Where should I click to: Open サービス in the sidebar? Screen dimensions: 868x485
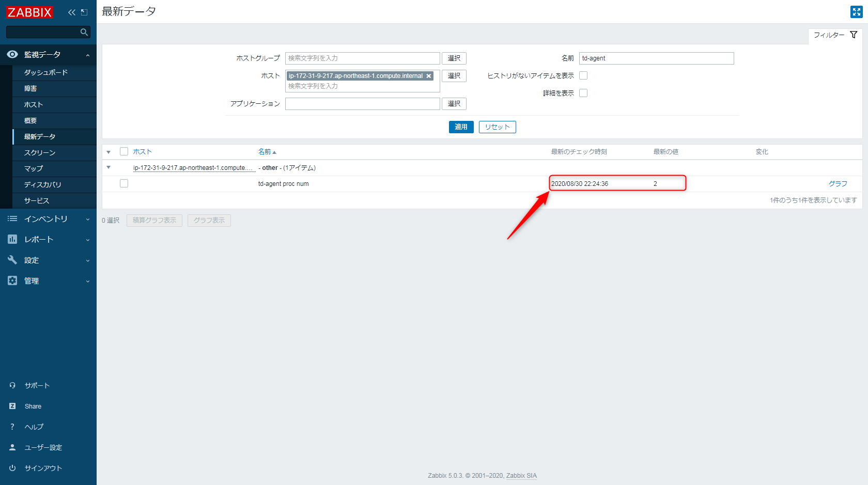click(x=54, y=201)
